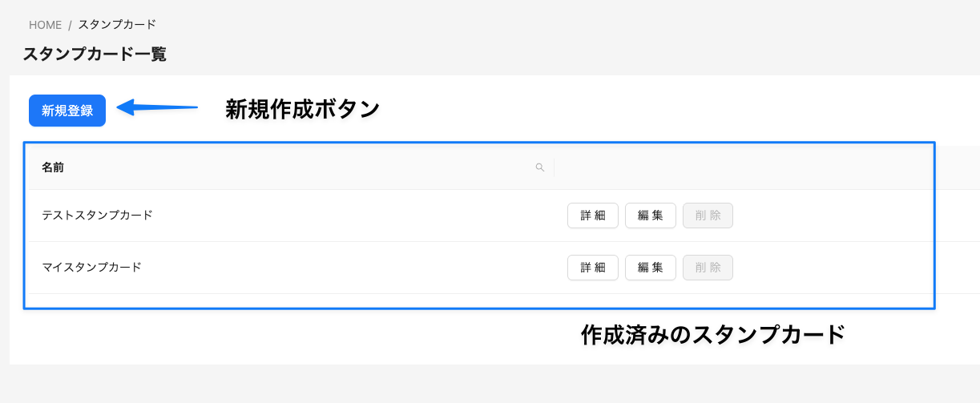Select the マイスタンプカード row name
980x403 pixels.
click(x=91, y=268)
